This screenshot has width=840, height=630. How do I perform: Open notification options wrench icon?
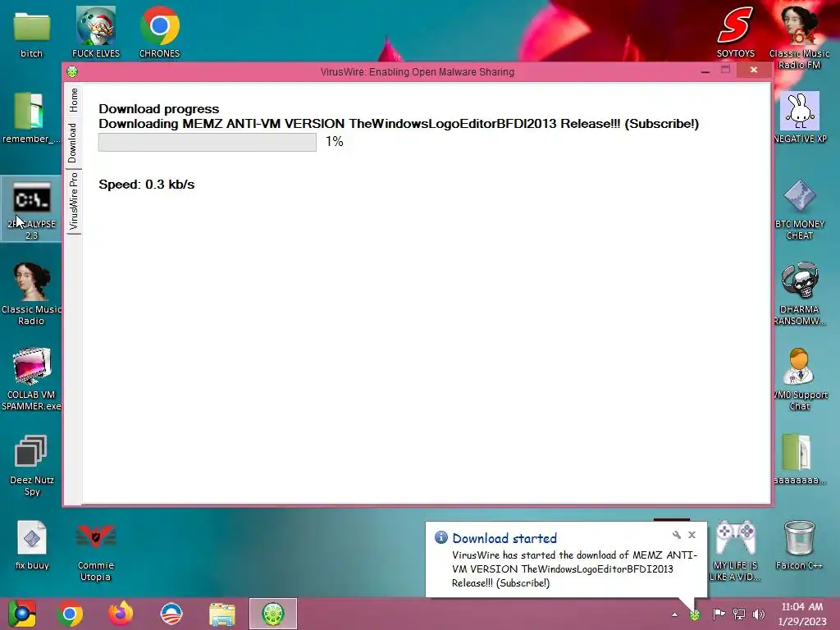677,535
